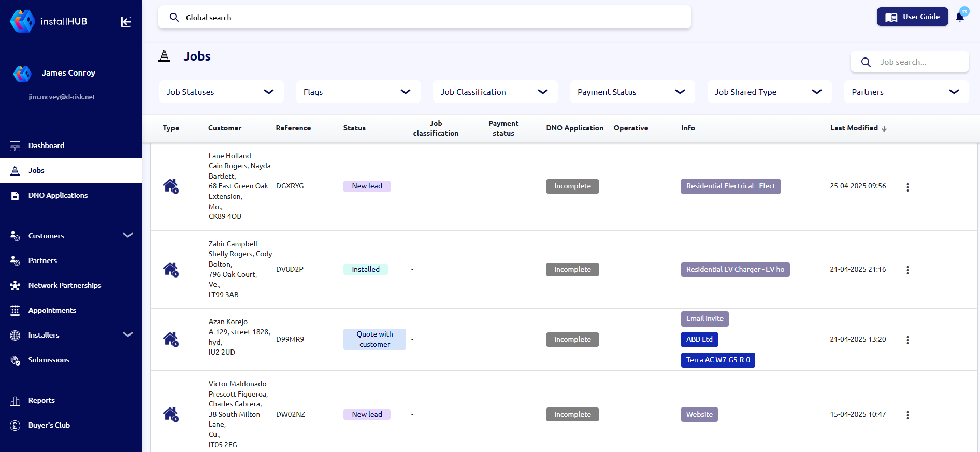Open the Partners filter dropdown
This screenshot has width=980, height=452.
tap(906, 92)
